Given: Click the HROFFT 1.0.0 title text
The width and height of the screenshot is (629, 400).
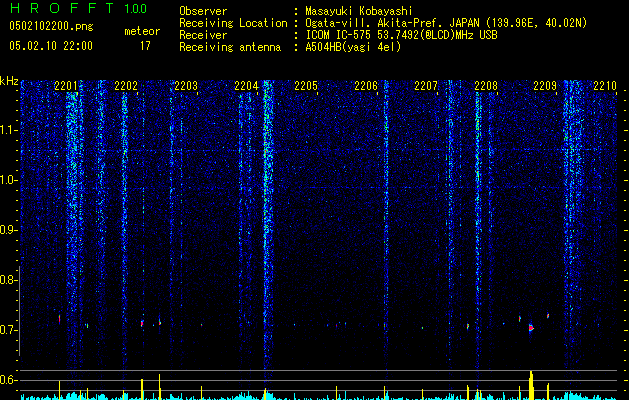Looking at the screenshot, I should (78, 8).
